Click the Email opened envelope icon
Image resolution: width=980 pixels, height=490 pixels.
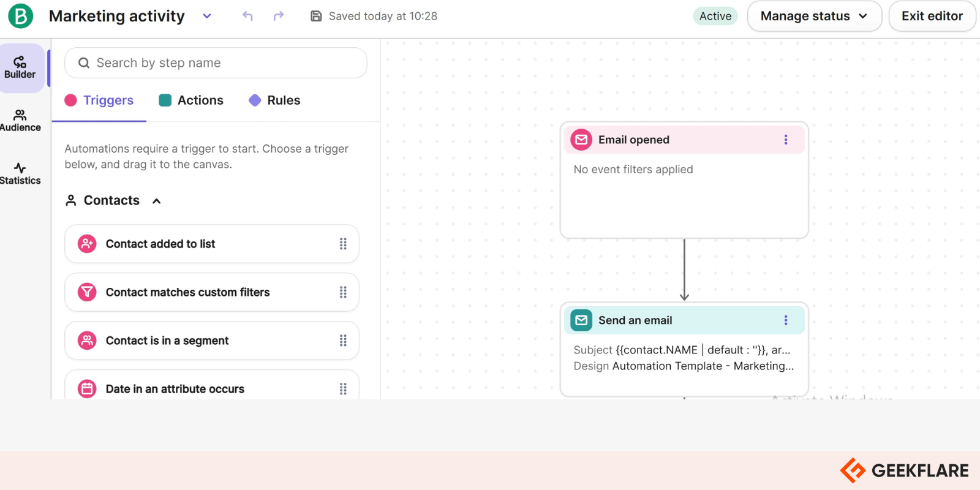581,140
